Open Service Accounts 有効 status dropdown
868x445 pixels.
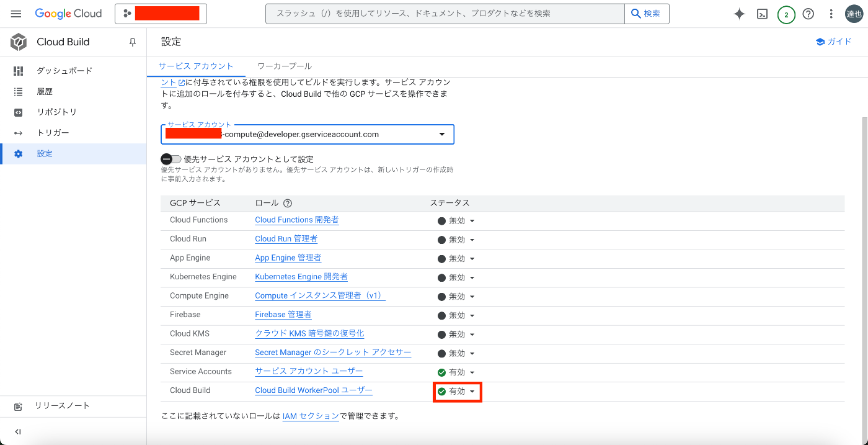coord(456,372)
